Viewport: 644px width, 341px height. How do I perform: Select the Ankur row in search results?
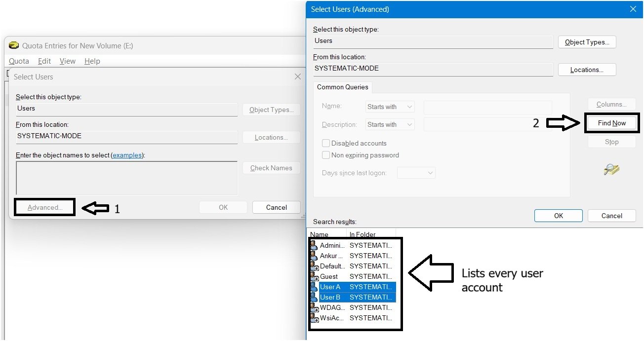(353, 256)
